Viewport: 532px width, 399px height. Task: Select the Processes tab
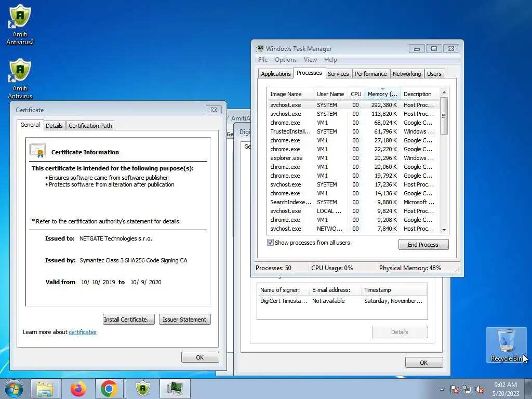click(309, 73)
